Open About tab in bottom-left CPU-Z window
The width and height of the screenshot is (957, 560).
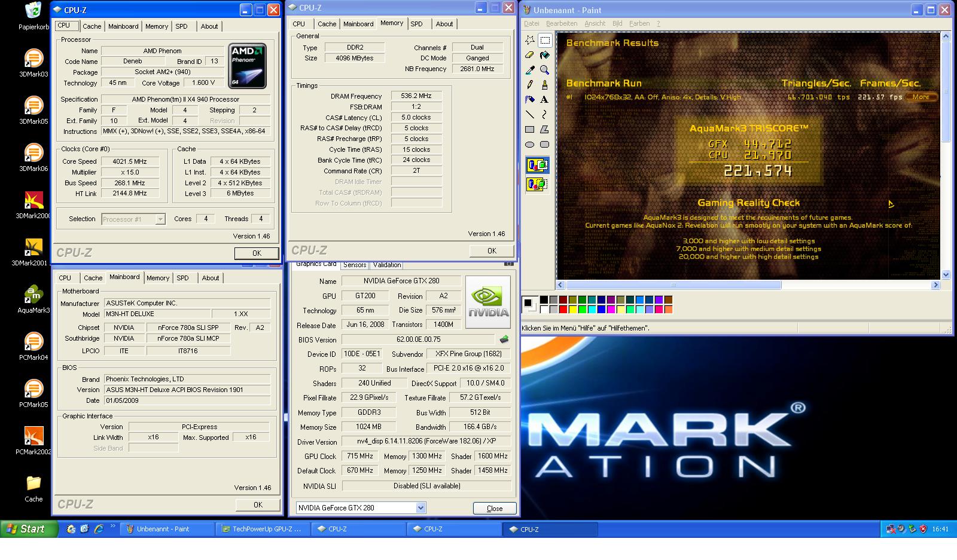coord(211,278)
